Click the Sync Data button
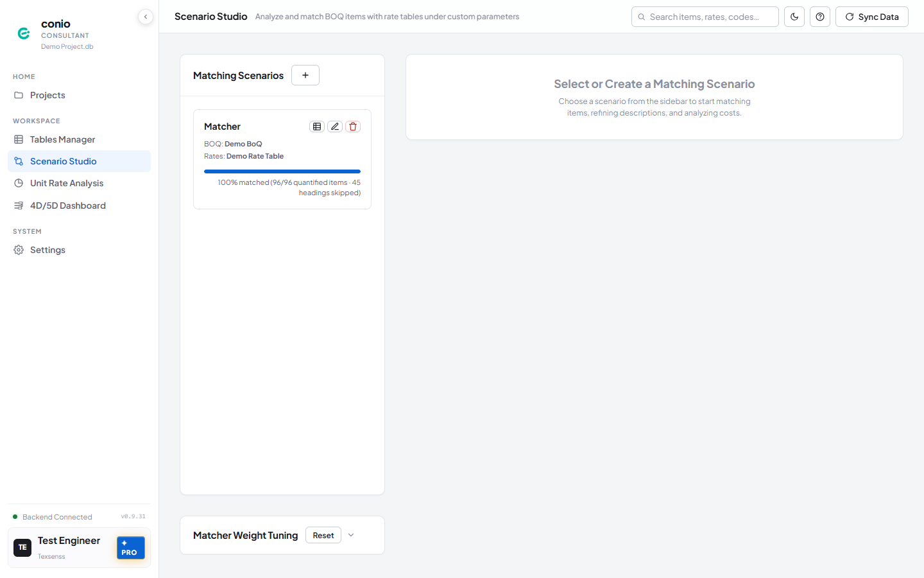The height and width of the screenshot is (578, 924). (x=872, y=17)
